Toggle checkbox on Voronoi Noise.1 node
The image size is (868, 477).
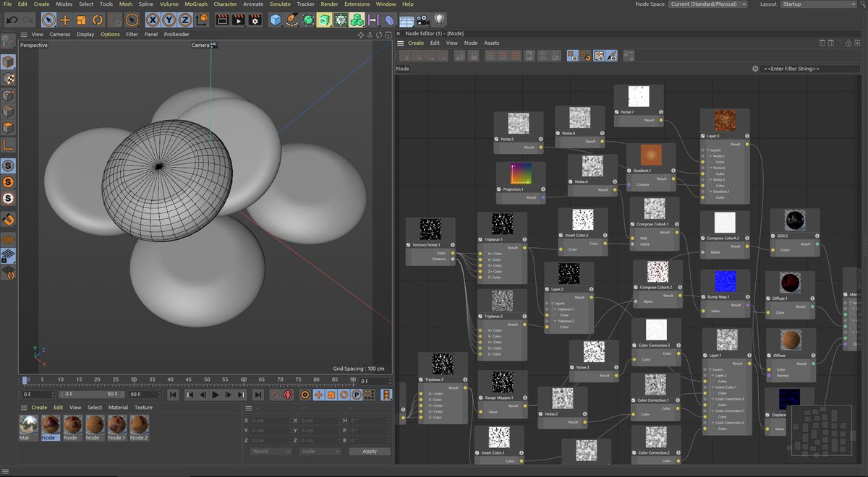tap(409, 245)
